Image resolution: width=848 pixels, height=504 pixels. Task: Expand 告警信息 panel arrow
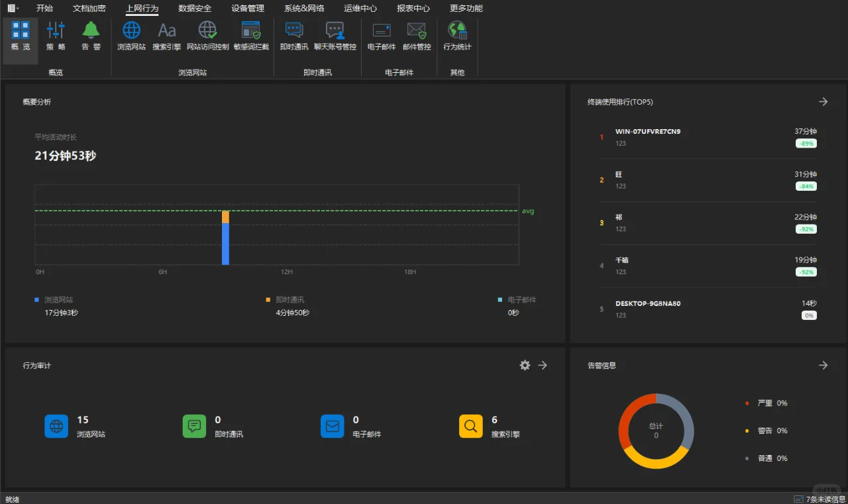click(x=823, y=365)
